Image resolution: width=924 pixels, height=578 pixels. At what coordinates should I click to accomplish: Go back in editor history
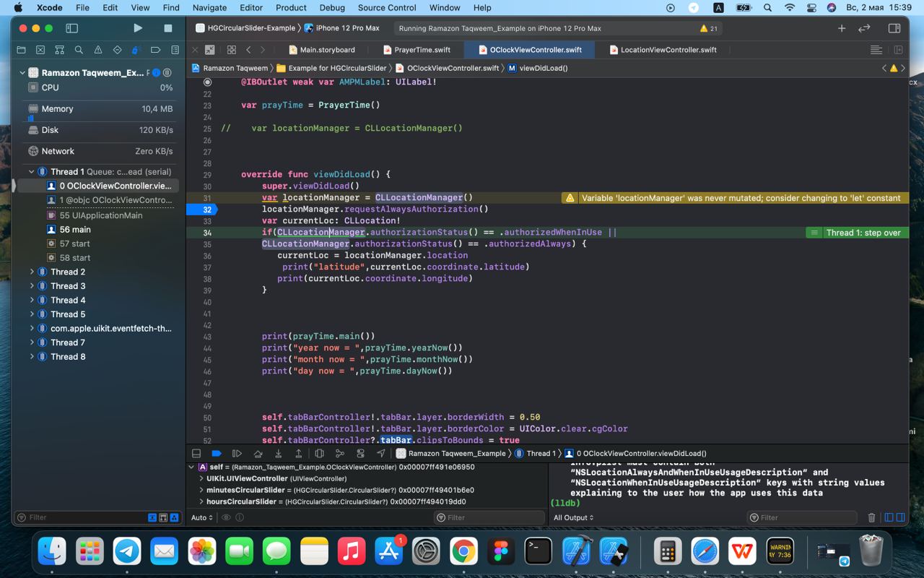tap(248, 50)
